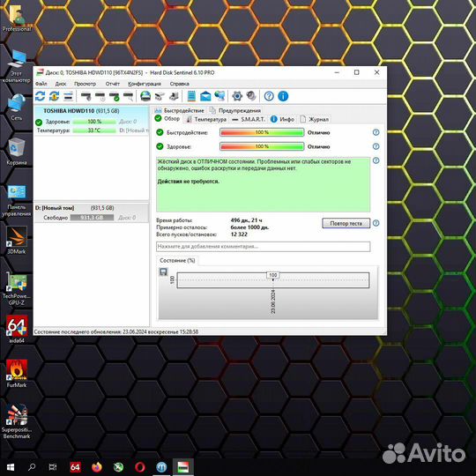Select the Обзор tab
Screen dimensions: 476x476
(167, 119)
